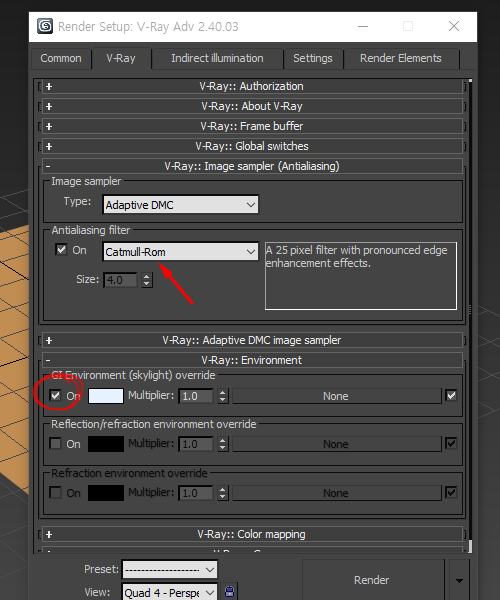Click Reflection/refraction override black color swatch
The height and width of the screenshot is (600, 500).
[x=106, y=444]
